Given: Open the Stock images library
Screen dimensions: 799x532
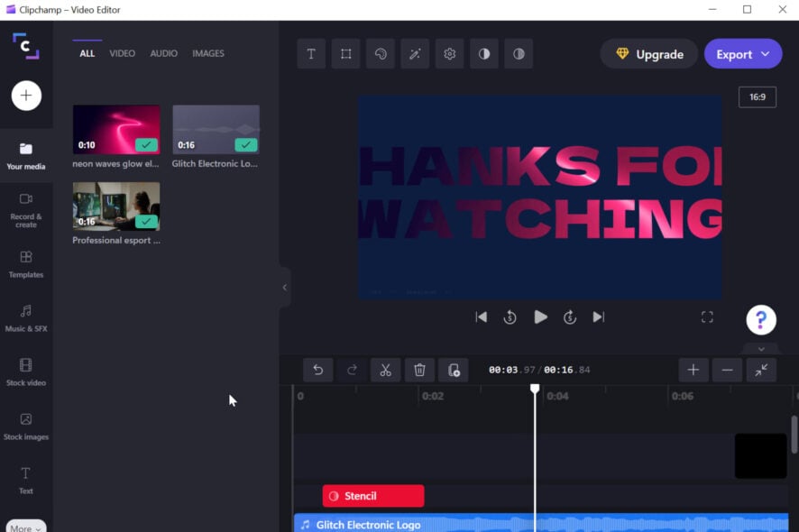Looking at the screenshot, I should (26, 427).
